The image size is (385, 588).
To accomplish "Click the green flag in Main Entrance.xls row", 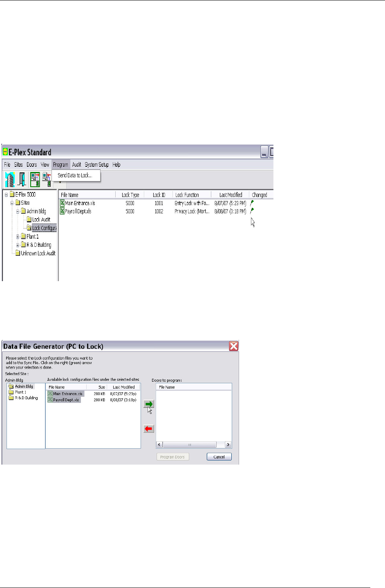I will (x=252, y=203).
